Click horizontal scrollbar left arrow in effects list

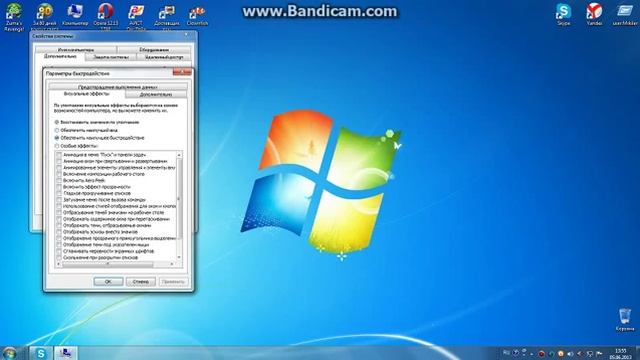pos(58,264)
